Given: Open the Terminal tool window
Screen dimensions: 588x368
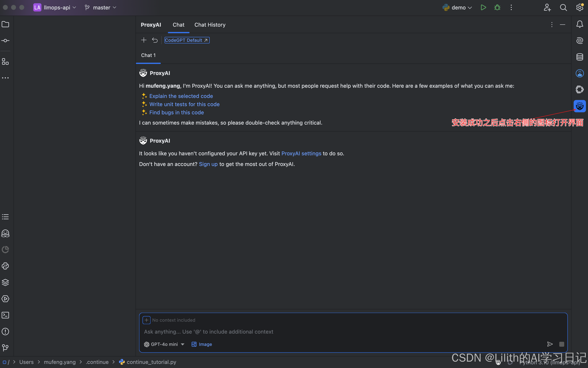Looking at the screenshot, I should click(5, 315).
